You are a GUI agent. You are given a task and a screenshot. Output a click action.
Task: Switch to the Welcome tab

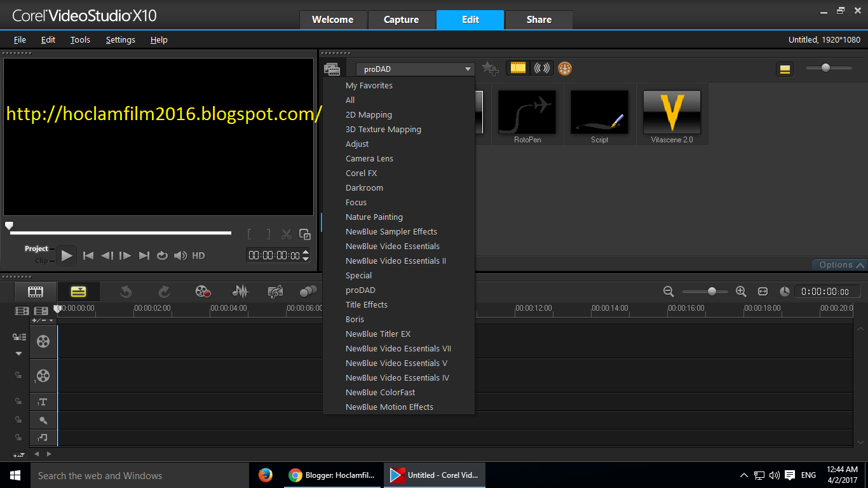[x=333, y=20]
